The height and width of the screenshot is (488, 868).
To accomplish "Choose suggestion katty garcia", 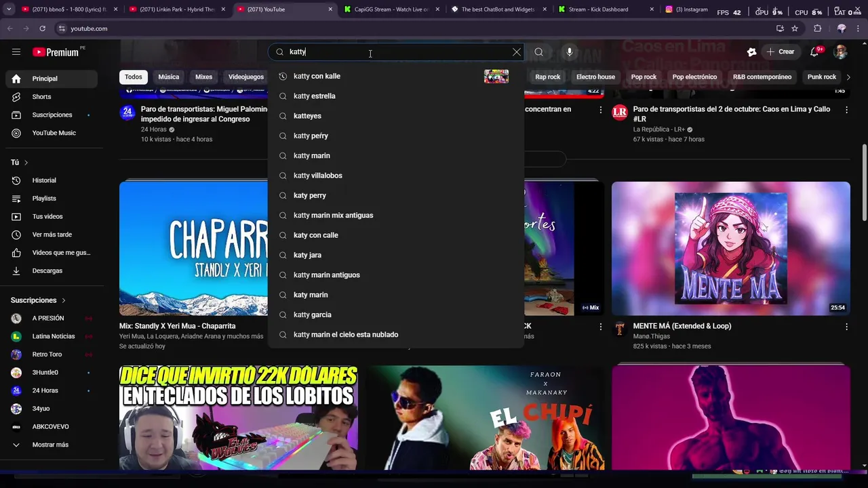I will (x=396, y=314).
